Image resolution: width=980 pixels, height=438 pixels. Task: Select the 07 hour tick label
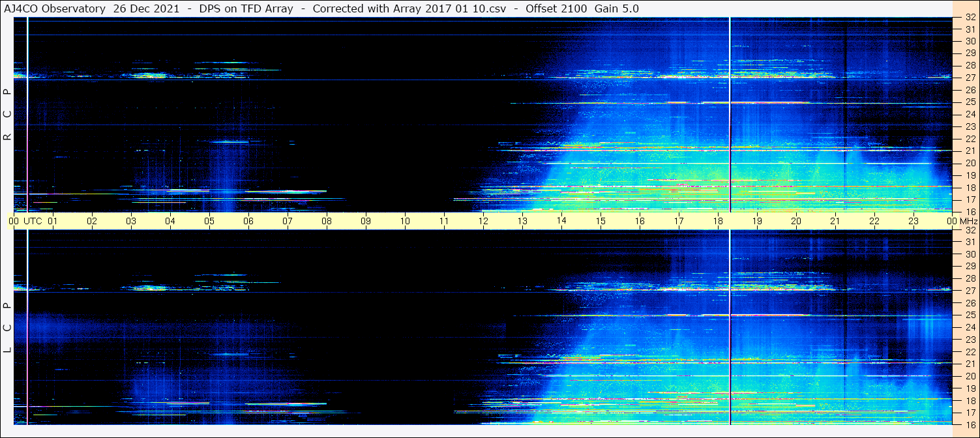(288, 221)
